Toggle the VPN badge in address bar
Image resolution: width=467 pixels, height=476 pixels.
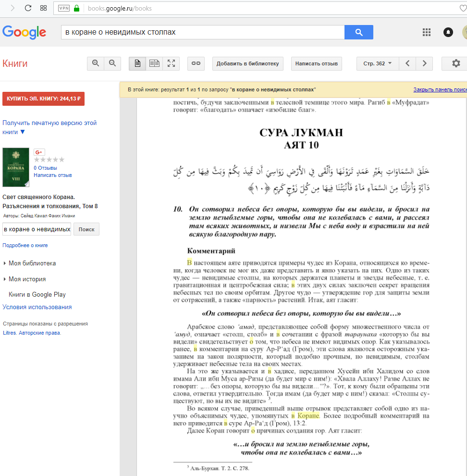(64, 8)
